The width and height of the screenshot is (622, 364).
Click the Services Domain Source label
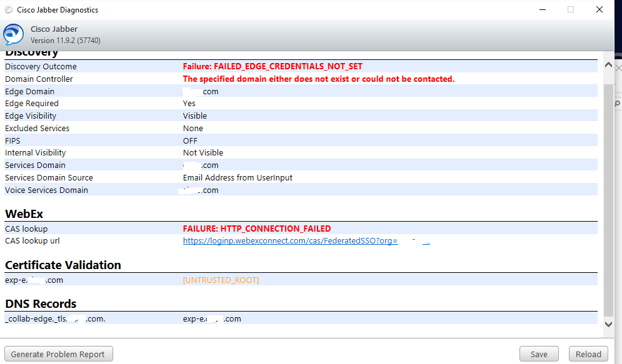[49, 178]
